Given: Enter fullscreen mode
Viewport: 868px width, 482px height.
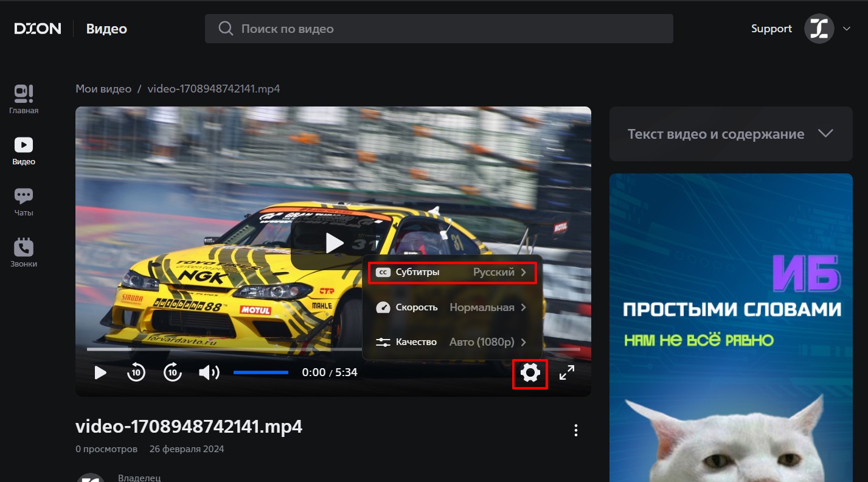Looking at the screenshot, I should tap(567, 372).
